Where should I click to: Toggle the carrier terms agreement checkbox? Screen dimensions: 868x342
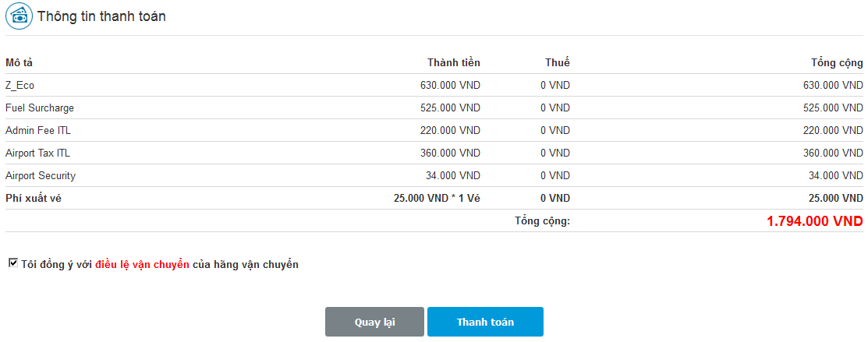[13, 263]
